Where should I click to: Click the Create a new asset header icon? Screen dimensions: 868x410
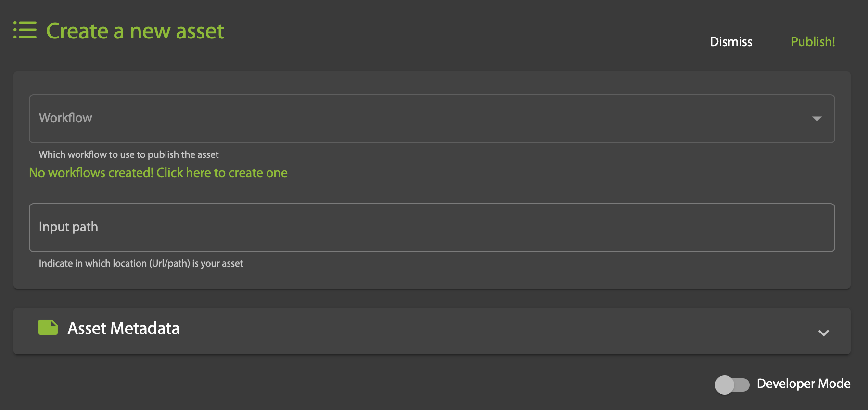(25, 30)
